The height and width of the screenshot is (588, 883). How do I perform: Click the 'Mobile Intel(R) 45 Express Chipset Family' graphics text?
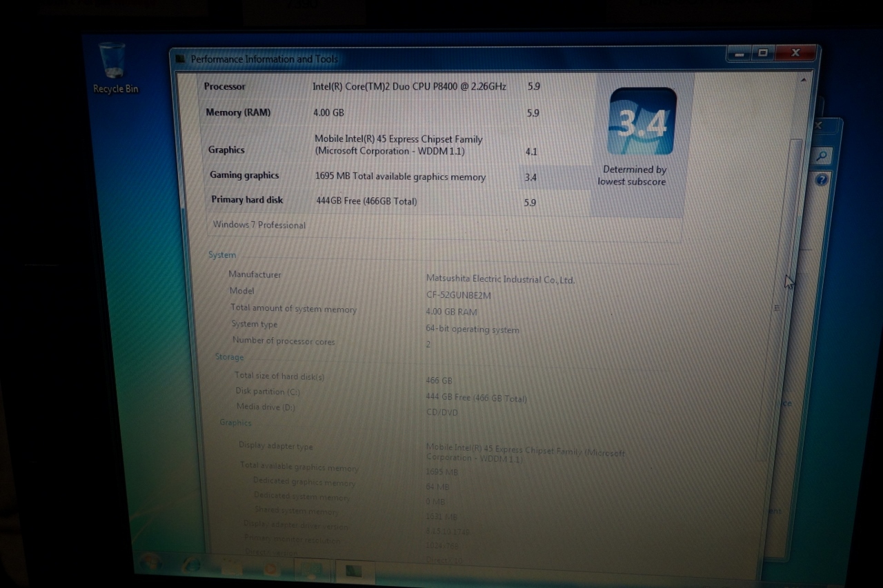[399, 145]
